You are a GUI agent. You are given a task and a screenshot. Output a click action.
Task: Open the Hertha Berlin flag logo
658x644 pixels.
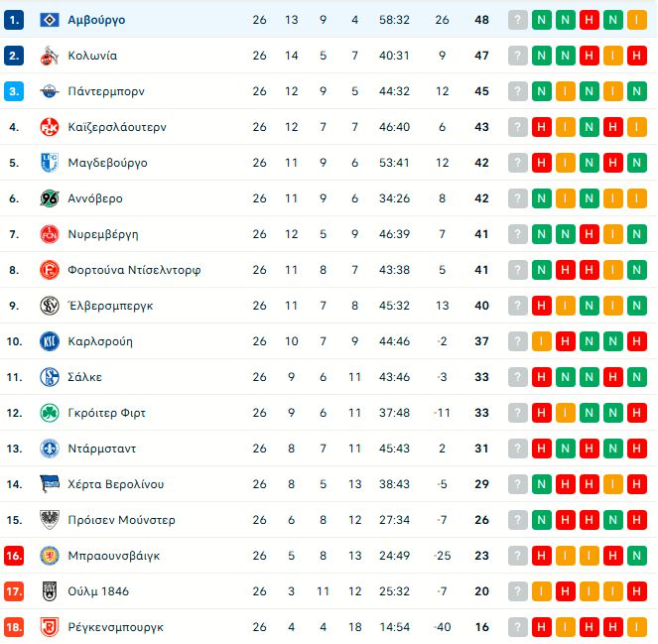49,484
